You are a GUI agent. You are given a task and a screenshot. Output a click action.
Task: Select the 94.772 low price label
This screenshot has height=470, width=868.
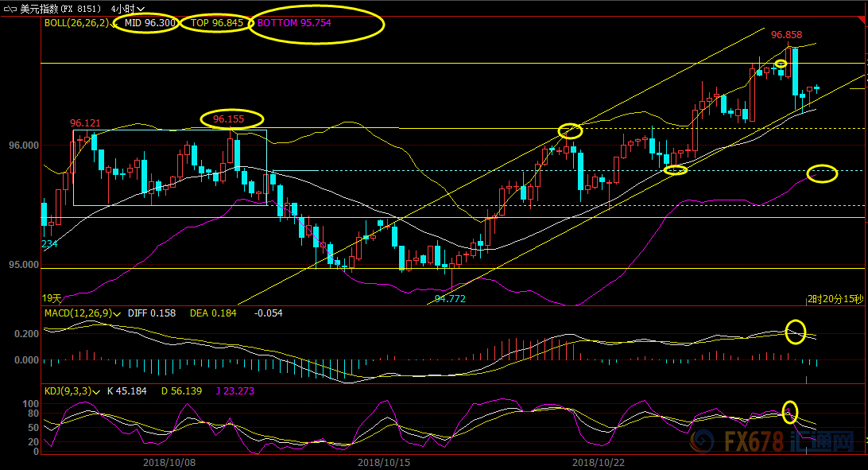[x=450, y=299]
